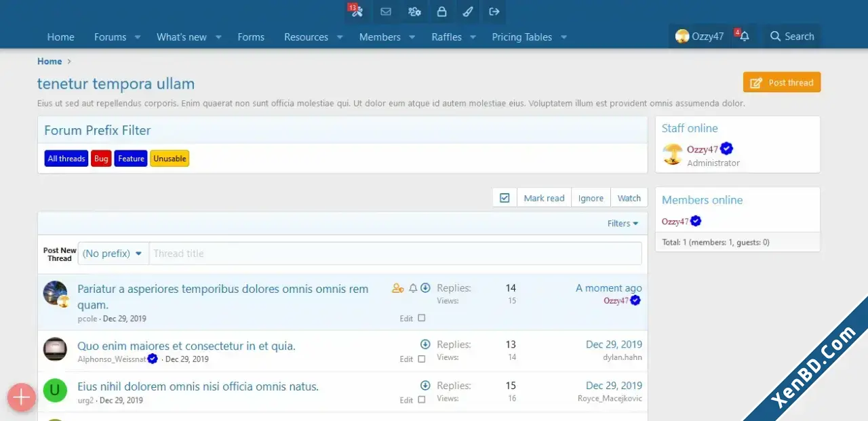Click the padlock icon in top bar

tap(441, 12)
